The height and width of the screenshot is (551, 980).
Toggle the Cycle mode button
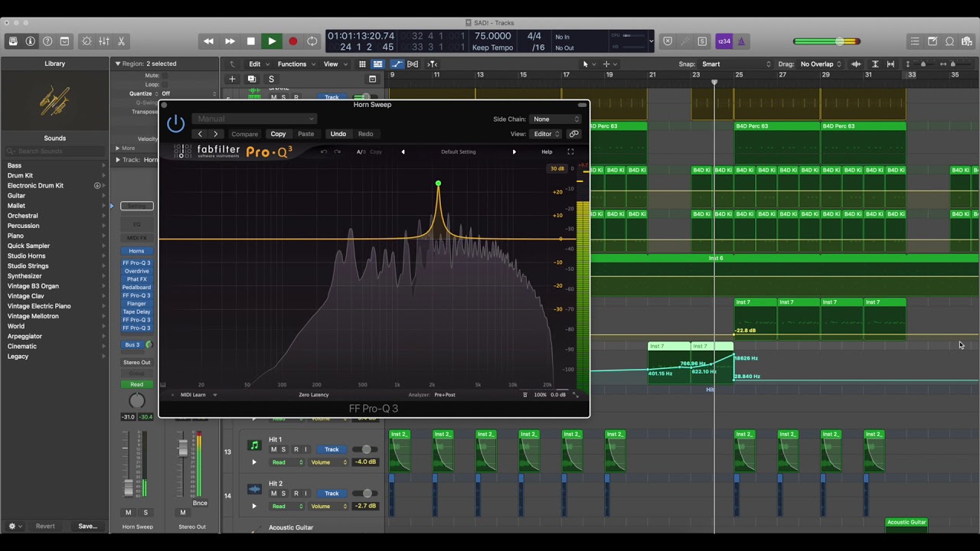pos(312,41)
